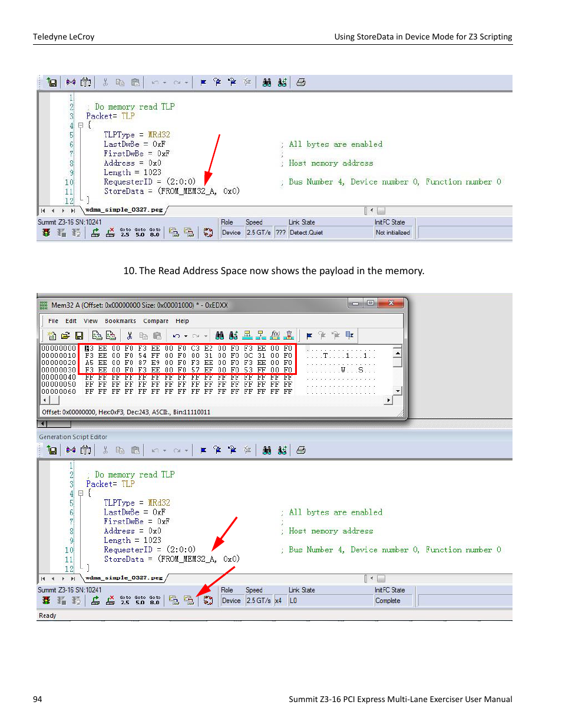This screenshot has width=562, height=728.
Task: Click Copy icon in lower Generation Script Editor toolbar
Action: [120, 450]
